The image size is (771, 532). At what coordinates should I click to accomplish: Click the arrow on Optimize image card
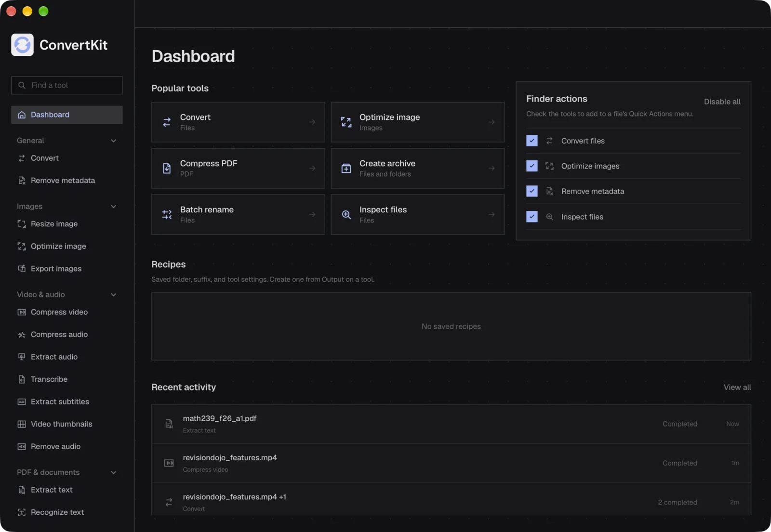[492, 122]
